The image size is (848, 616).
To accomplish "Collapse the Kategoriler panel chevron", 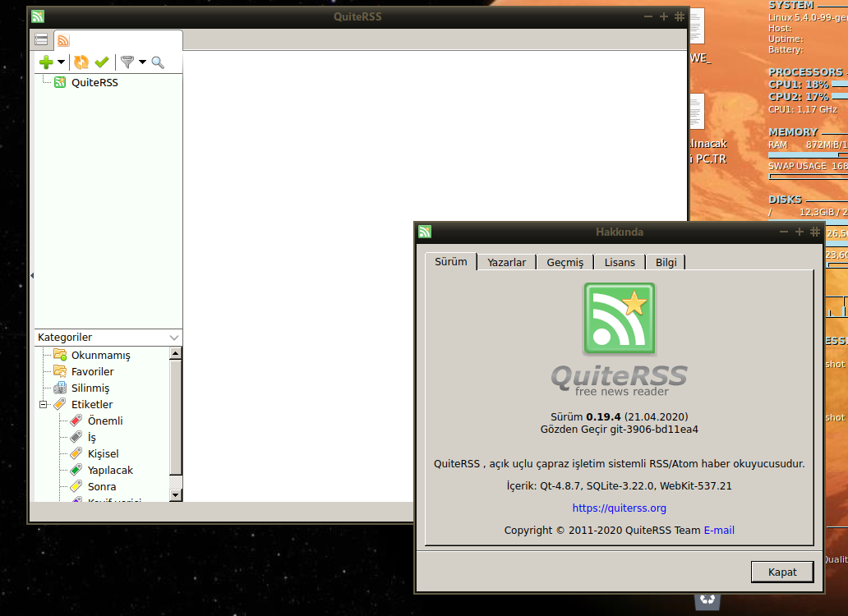I will coord(174,338).
